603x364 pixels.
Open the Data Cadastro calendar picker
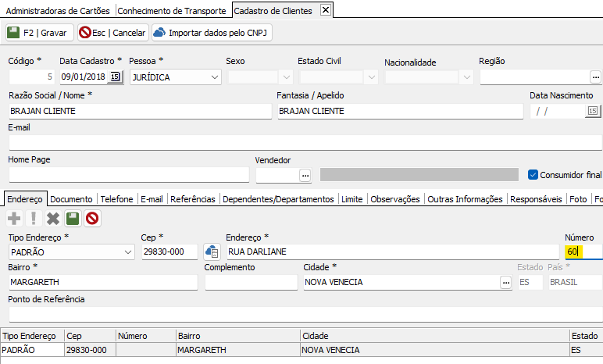click(x=116, y=77)
